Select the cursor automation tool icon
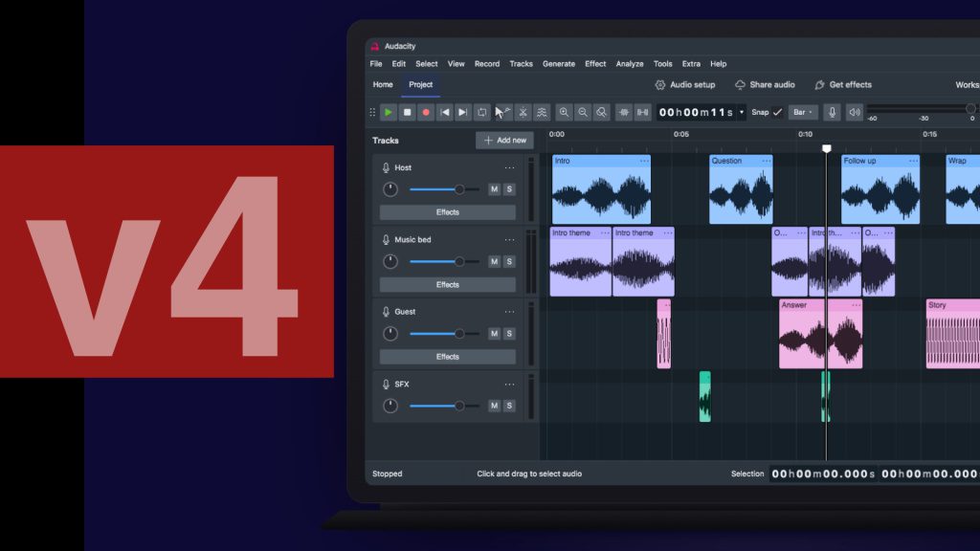Screen dimensions: 980x551 pos(502,113)
